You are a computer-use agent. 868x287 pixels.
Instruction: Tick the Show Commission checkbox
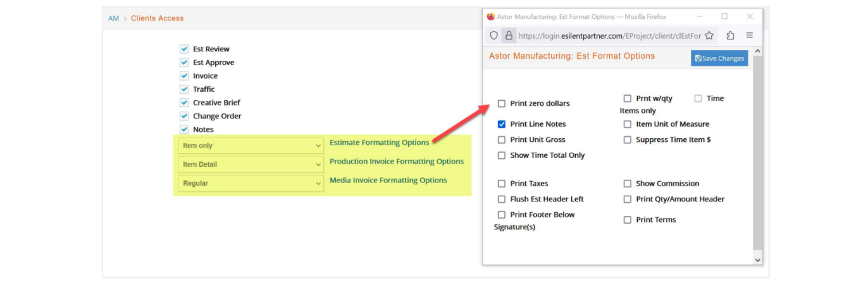[x=628, y=184]
